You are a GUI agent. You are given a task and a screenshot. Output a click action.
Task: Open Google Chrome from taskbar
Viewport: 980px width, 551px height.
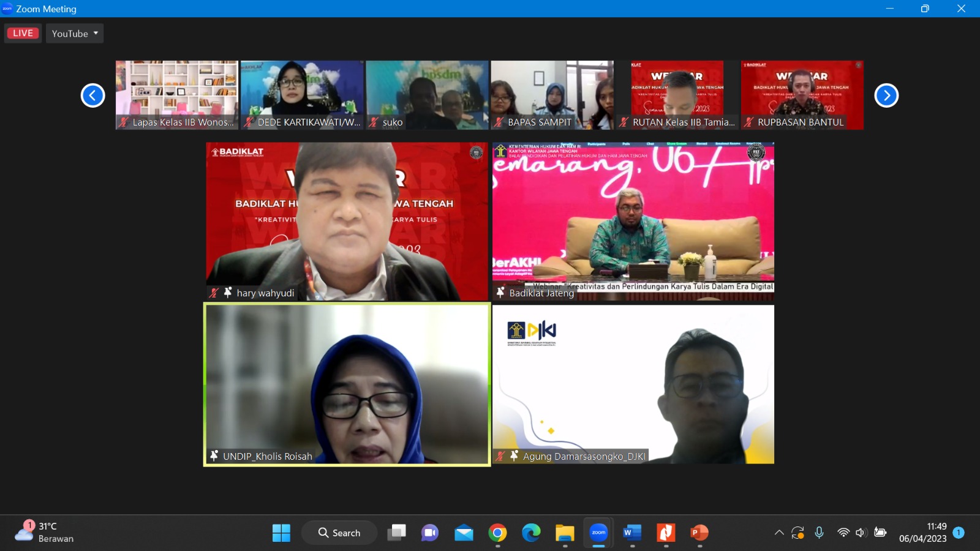pyautogui.click(x=497, y=533)
